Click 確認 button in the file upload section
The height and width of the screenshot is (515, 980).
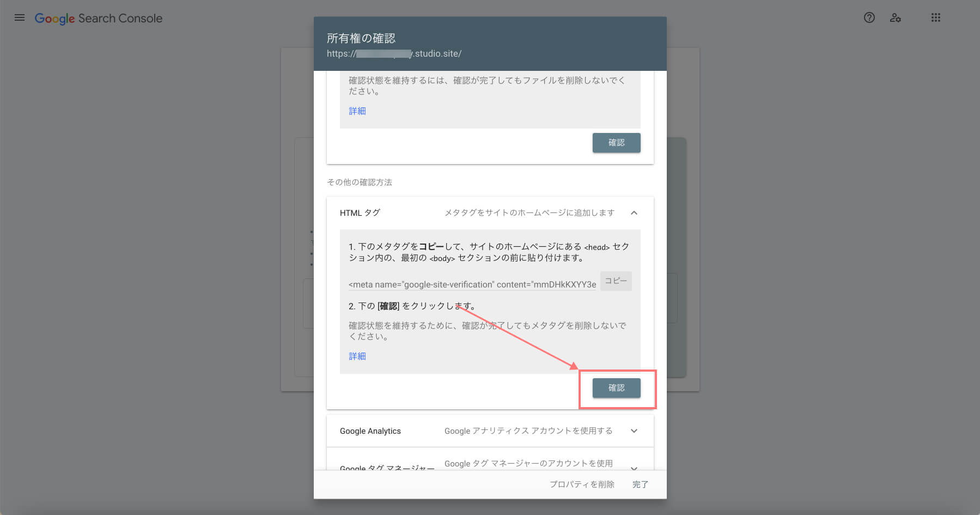(x=617, y=143)
